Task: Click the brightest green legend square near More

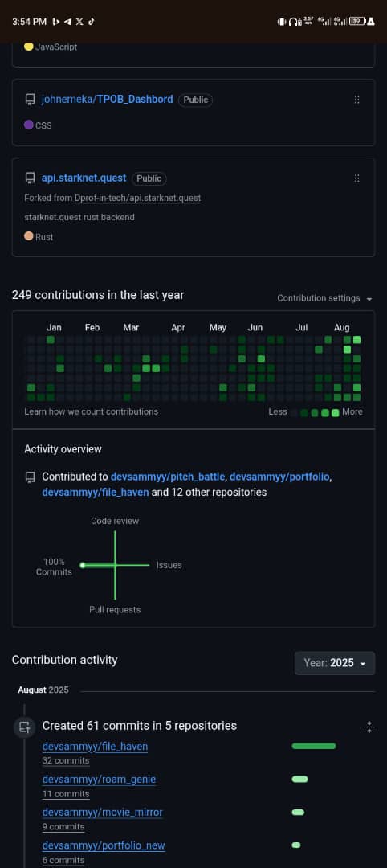Action: pyautogui.click(x=335, y=412)
